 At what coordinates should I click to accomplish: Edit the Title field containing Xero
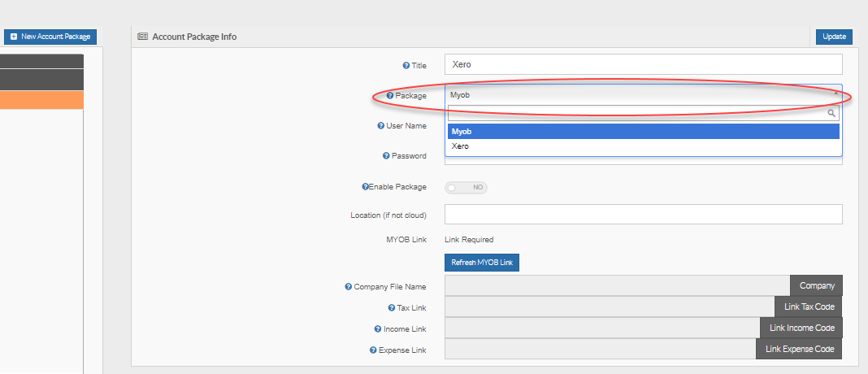[x=643, y=64]
